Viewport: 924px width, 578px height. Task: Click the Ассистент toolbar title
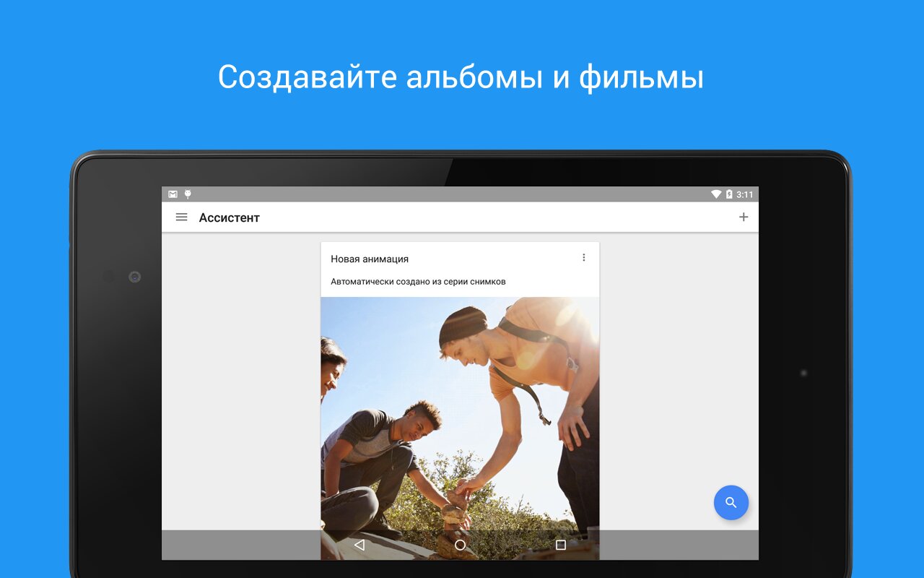click(x=230, y=217)
